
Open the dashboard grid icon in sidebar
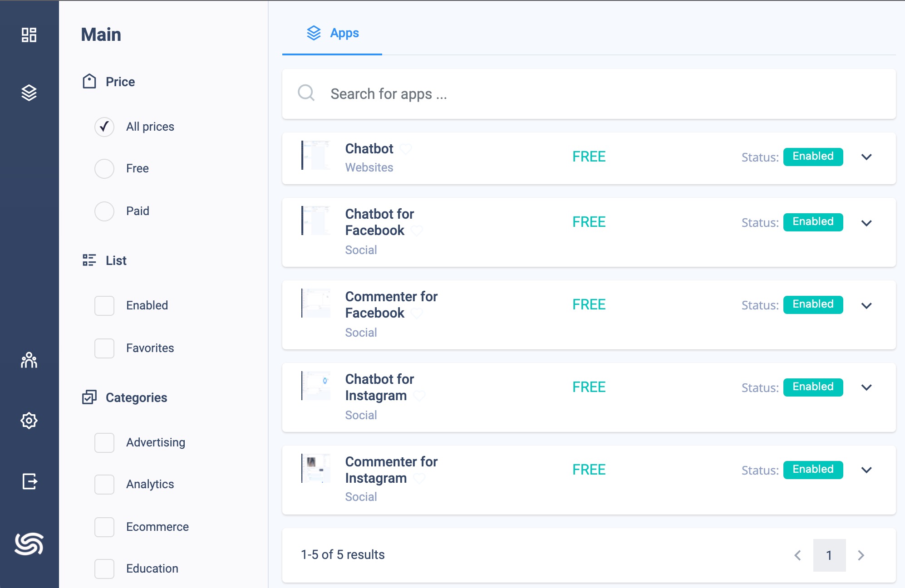(x=29, y=35)
